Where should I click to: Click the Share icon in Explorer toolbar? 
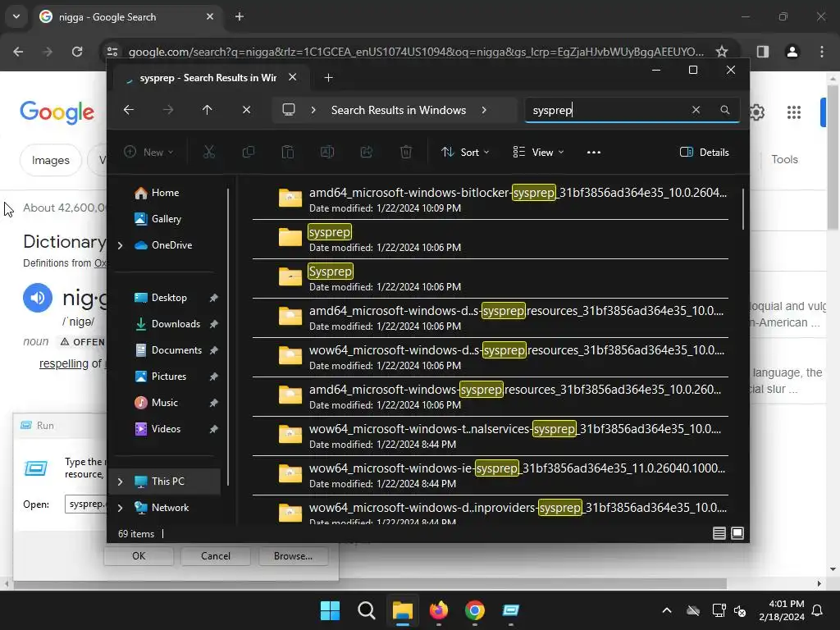point(367,152)
